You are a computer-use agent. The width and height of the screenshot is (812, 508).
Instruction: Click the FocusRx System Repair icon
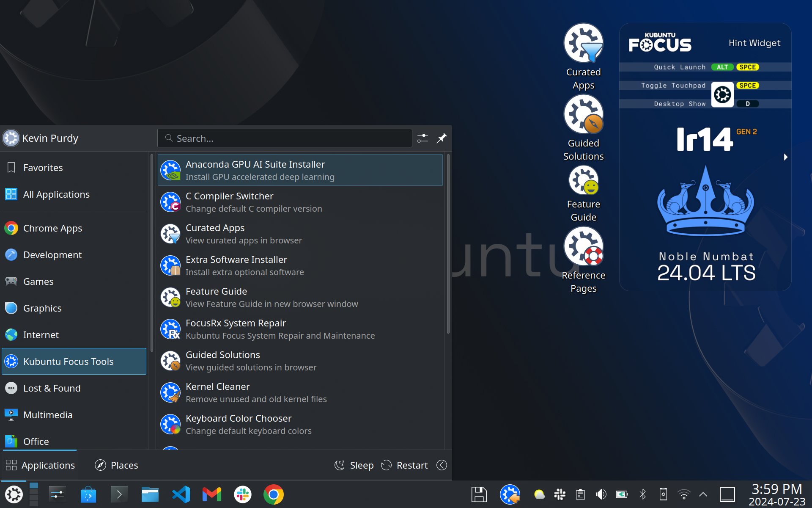pyautogui.click(x=170, y=329)
